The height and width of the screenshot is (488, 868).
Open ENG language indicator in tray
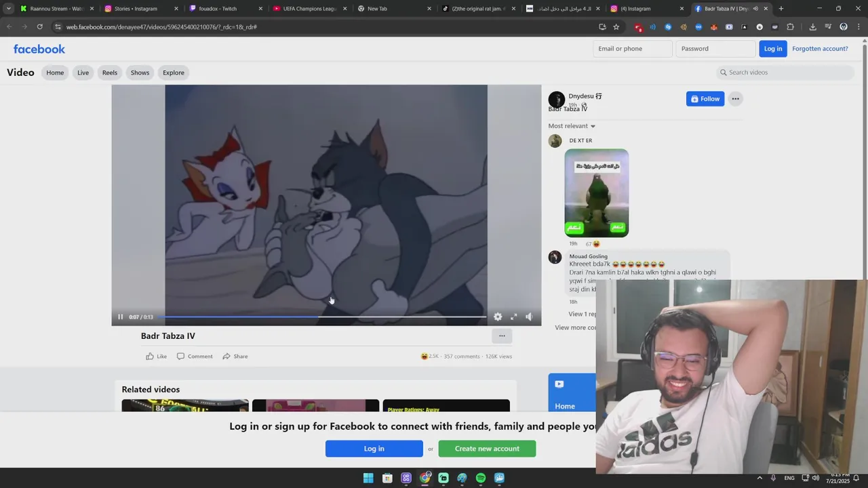(789, 478)
